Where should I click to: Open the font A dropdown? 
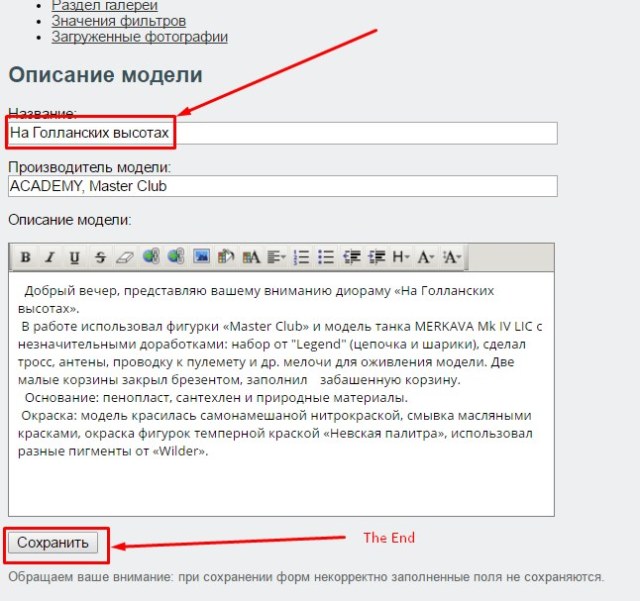(426, 257)
